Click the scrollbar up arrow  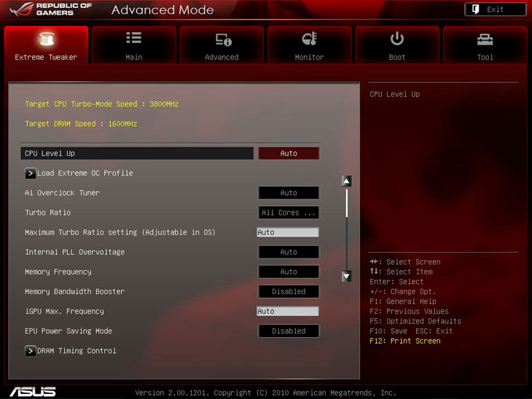(x=347, y=181)
